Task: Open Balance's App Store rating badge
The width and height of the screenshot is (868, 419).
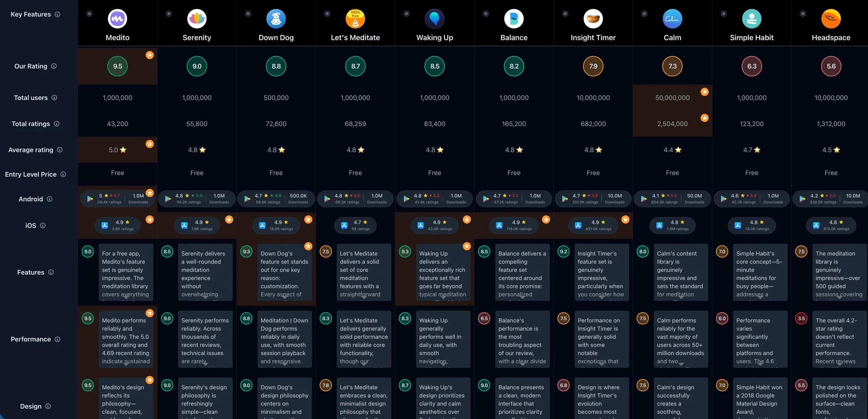Action: (x=514, y=226)
